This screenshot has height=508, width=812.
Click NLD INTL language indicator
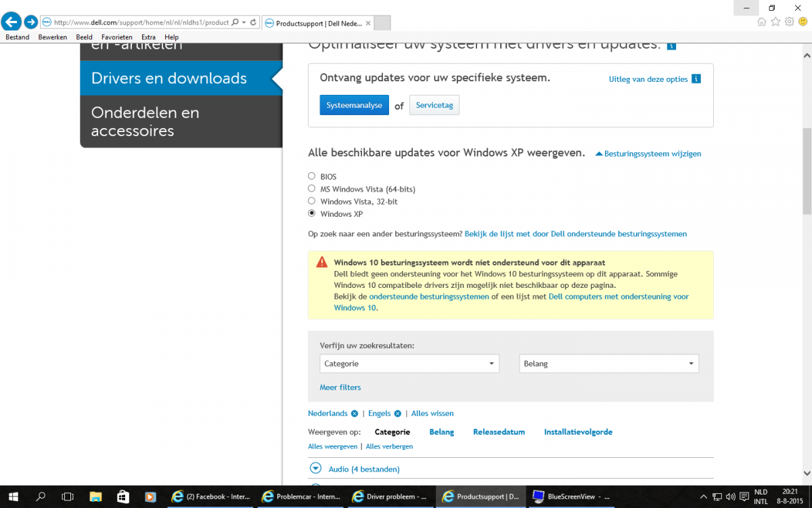[761, 496]
